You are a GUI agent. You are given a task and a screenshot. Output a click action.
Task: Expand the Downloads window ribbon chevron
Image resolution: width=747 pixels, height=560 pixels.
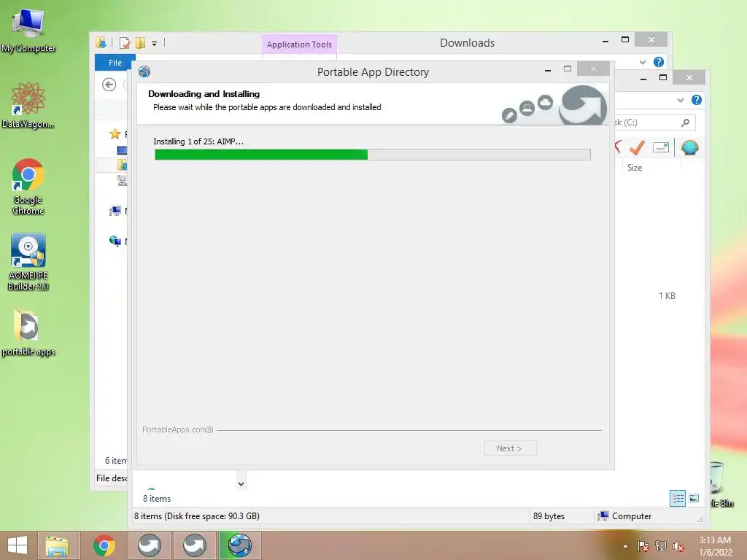tap(643, 62)
